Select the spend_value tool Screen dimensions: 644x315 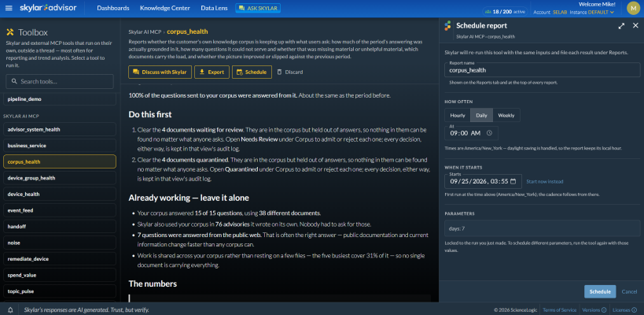60,275
